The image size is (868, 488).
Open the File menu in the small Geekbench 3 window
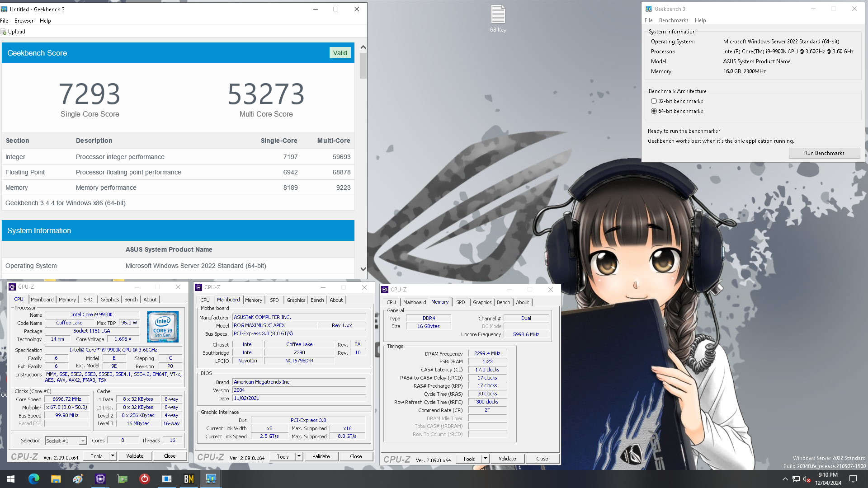coord(649,20)
